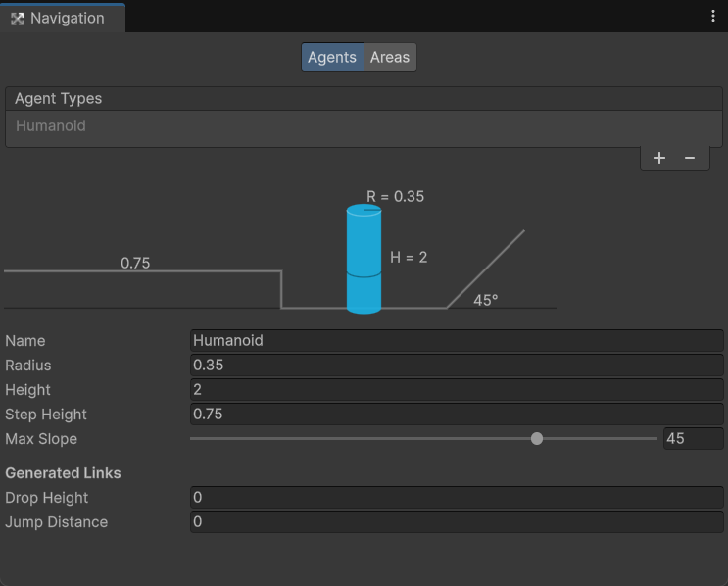The image size is (728, 586).
Task: Select the Step Height input field
Action: coord(457,415)
